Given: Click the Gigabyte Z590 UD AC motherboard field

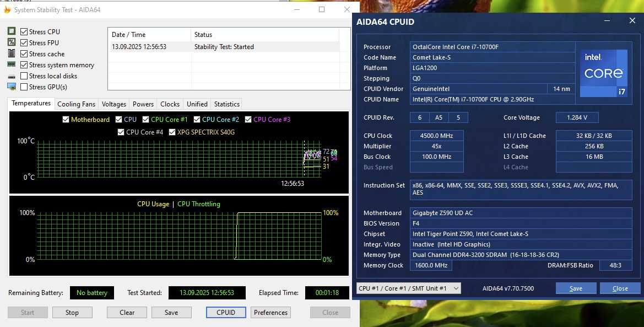Looking at the screenshot, I should pyautogui.click(x=521, y=213).
